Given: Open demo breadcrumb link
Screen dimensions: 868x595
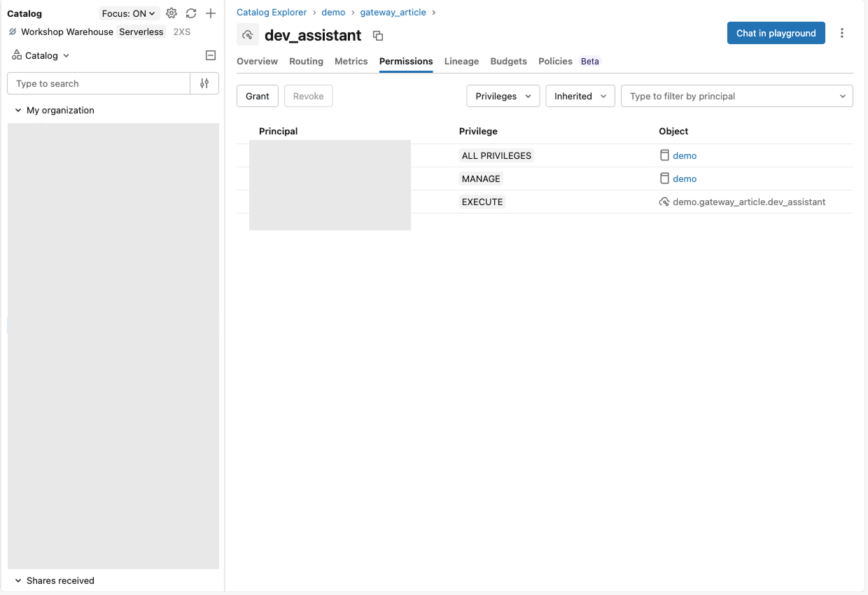Looking at the screenshot, I should 333,12.
